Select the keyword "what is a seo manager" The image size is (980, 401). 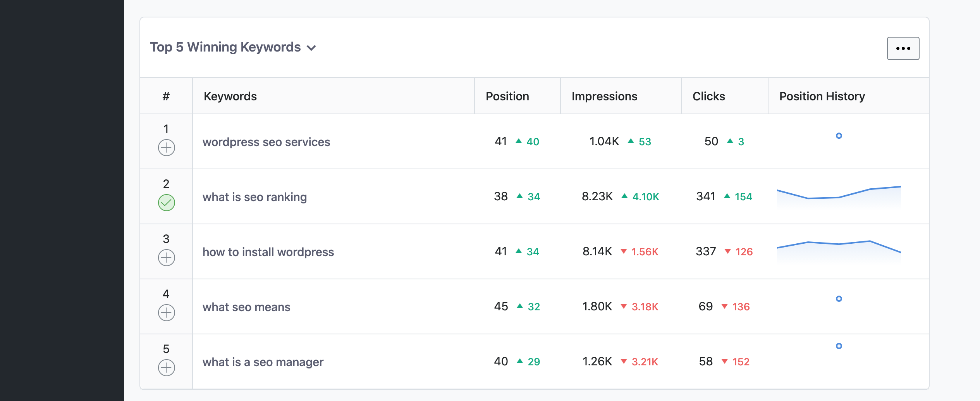coord(263,361)
